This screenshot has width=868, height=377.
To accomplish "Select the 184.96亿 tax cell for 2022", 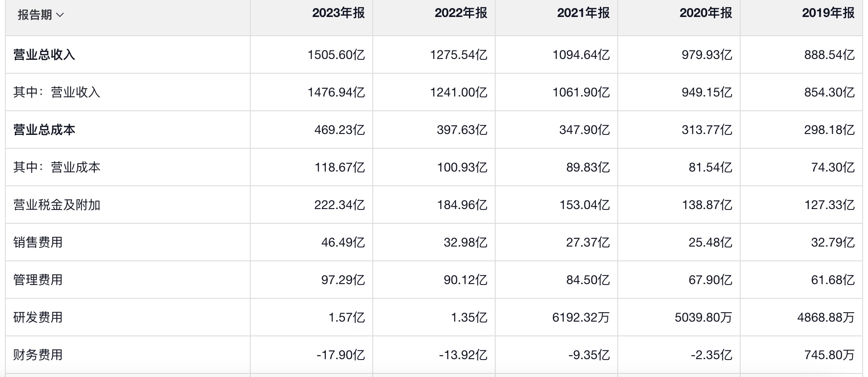I will pyautogui.click(x=462, y=205).
